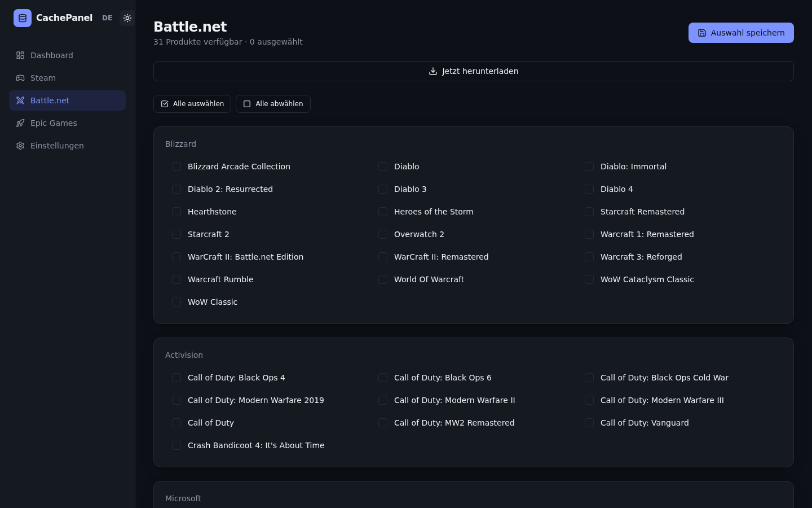This screenshot has height=508, width=812.
Task: Check Heroes of the Storm checkbox
Action: coord(383,212)
